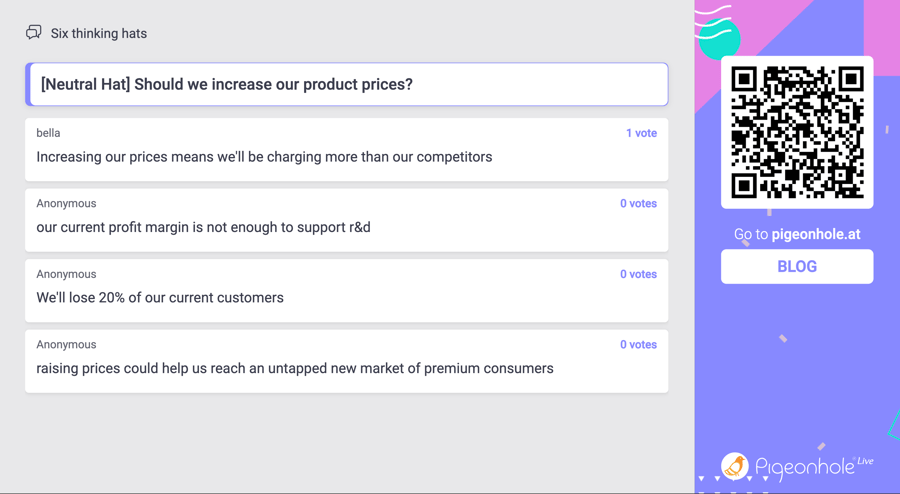Image resolution: width=900 pixels, height=494 pixels.
Task: Click 0 votes on the premium consumers comment
Action: [638, 345]
